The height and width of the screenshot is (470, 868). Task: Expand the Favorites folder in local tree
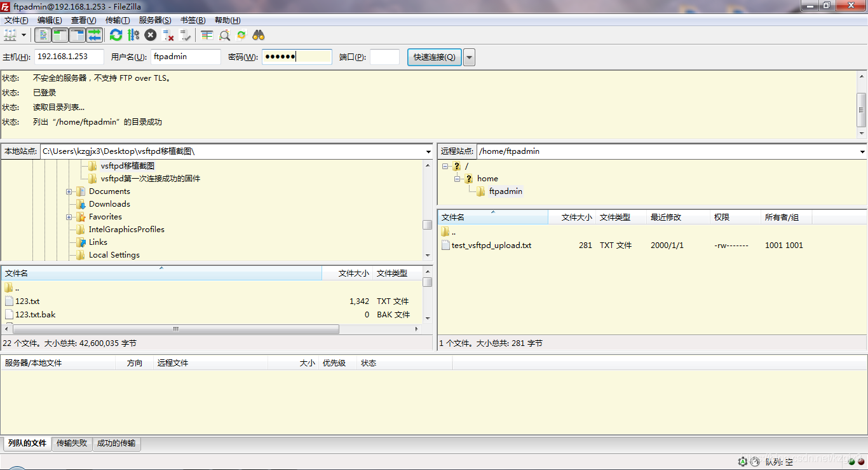(x=69, y=217)
